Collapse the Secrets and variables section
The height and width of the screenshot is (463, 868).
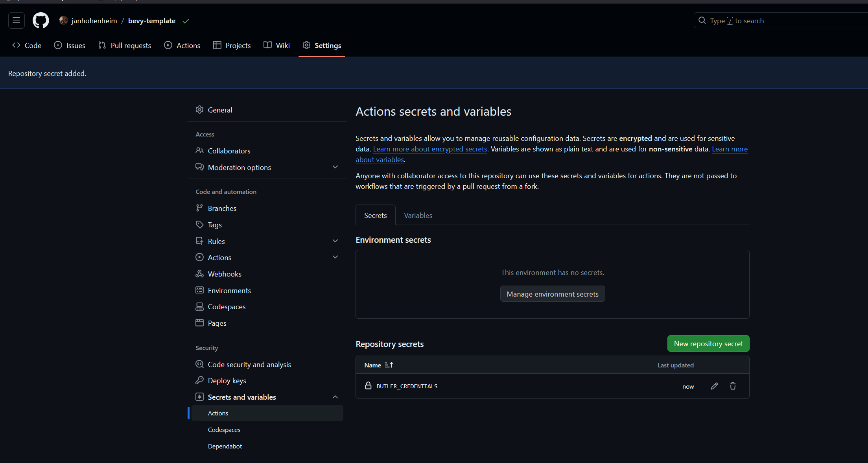pos(335,397)
